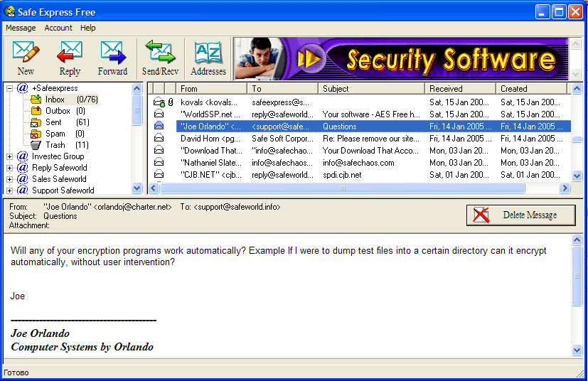Open the Trash folder
This screenshot has height=381, width=588.
(67, 145)
